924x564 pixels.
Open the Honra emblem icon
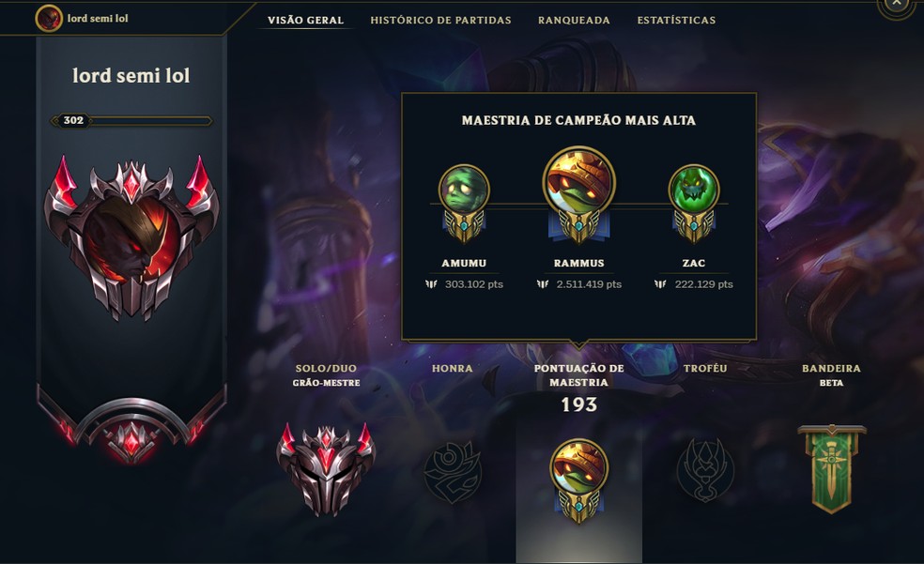point(453,472)
